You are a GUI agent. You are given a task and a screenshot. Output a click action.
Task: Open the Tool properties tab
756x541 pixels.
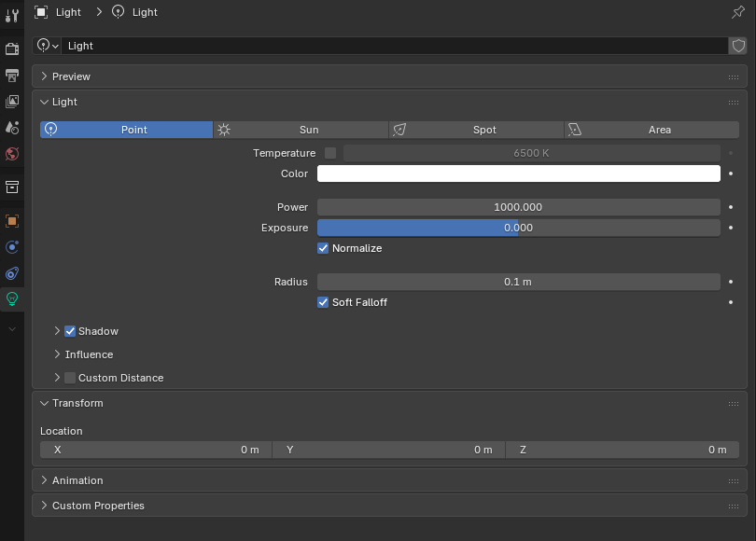tap(11, 16)
